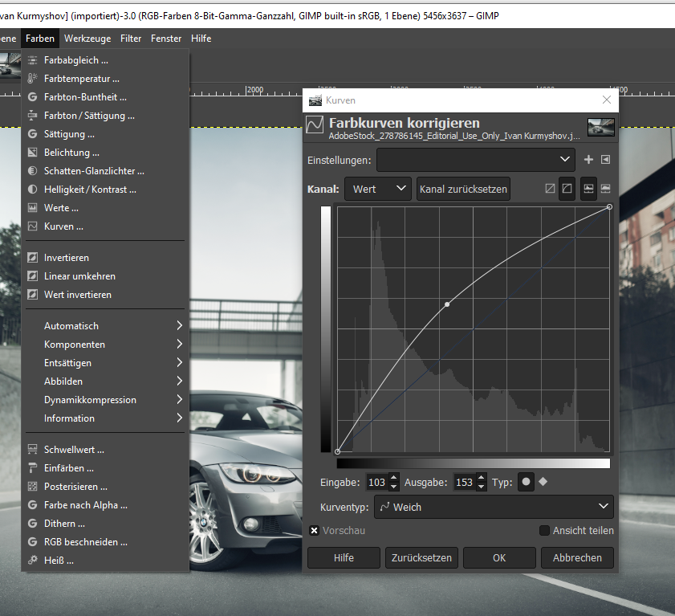Click the Kurven dialog title icon
Screen dimensions: 675x616
314,100
